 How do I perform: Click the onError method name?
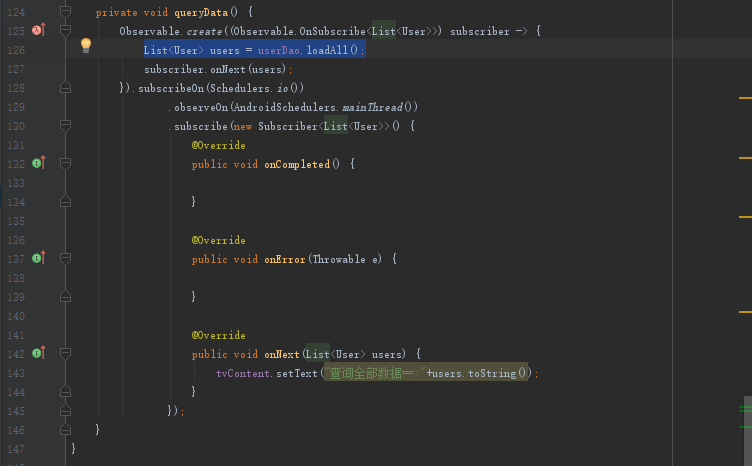(x=285, y=259)
